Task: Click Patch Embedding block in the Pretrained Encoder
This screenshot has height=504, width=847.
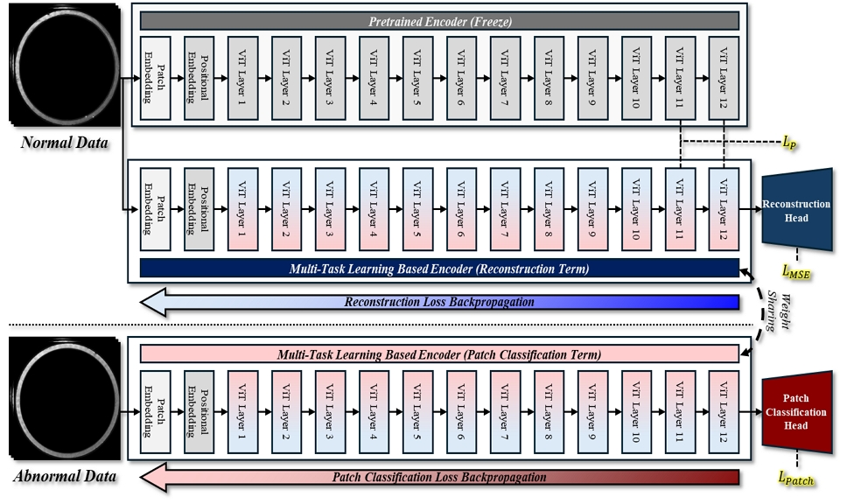Action: click(156, 78)
